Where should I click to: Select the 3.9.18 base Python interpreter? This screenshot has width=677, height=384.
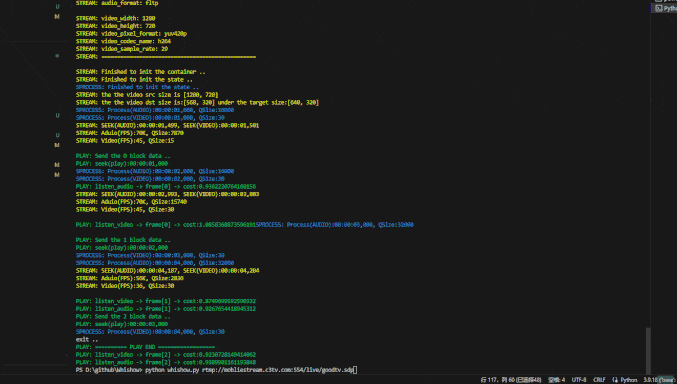pos(660,380)
